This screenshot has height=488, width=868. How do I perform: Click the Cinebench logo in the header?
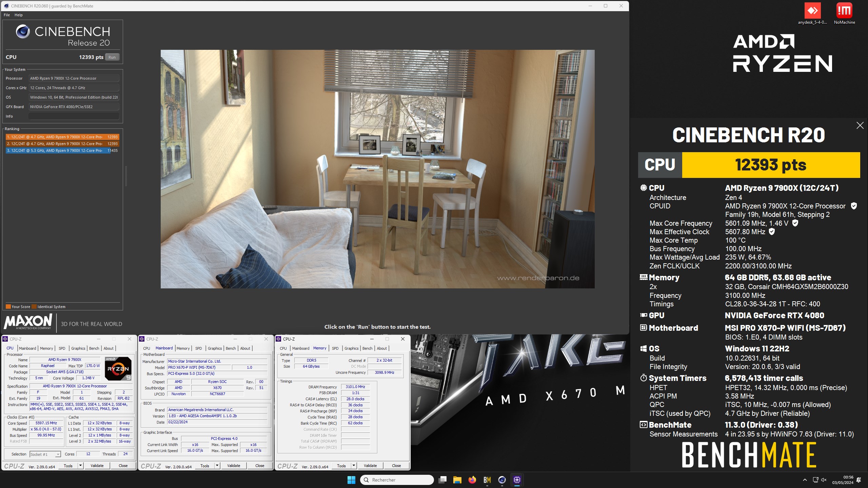click(x=23, y=32)
